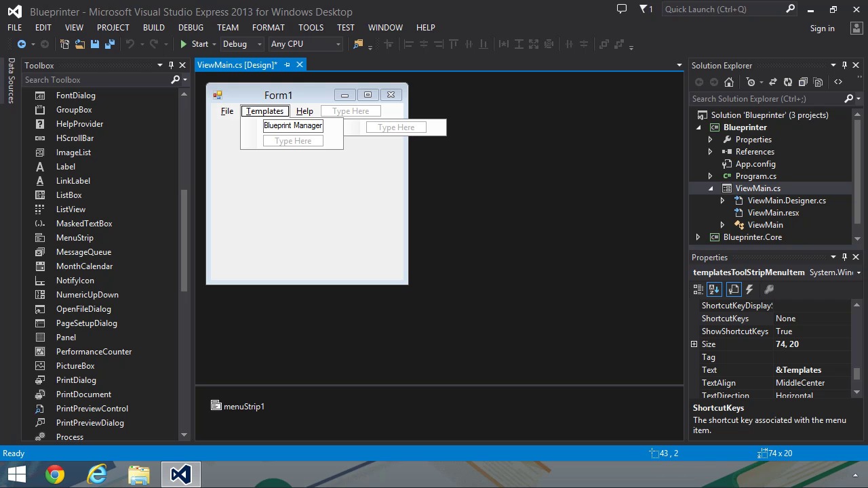Open Data Sources side tab
This screenshot has width=868, height=488.
coord(11,81)
